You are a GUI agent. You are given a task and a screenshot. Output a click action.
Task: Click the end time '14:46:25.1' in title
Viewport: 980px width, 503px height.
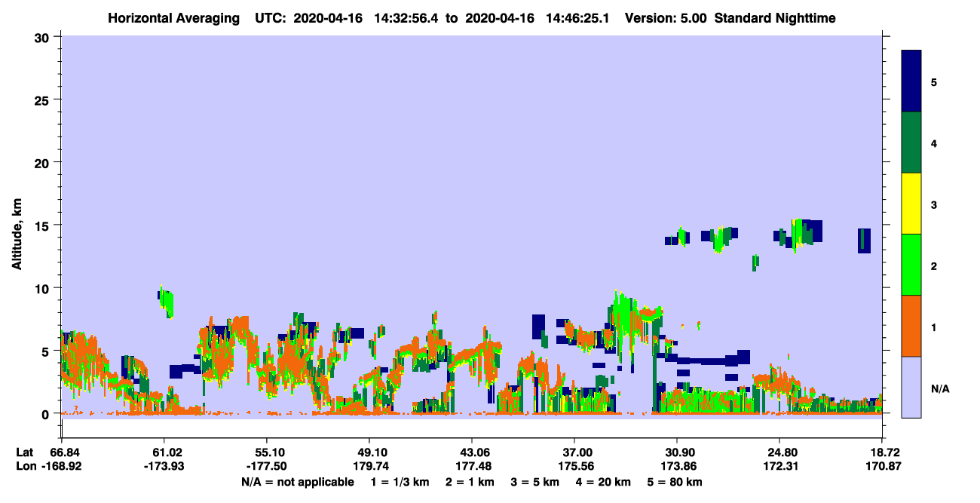pyautogui.click(x=577, y=17)
